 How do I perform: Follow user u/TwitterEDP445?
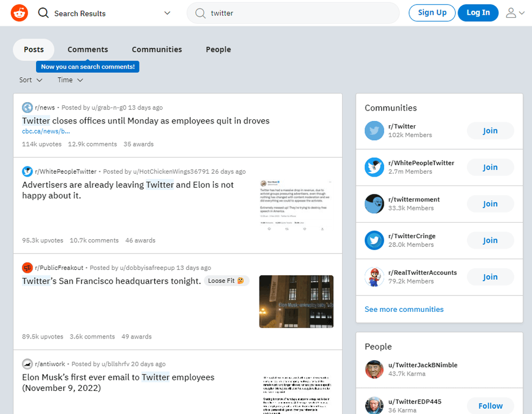coord(490,406)
